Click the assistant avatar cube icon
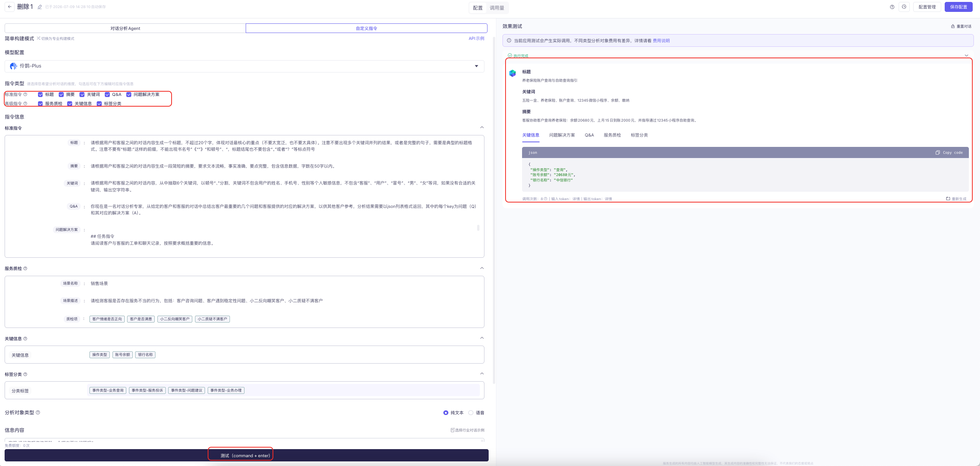The height and width of the screenshot is (466, 980). [x=512, y=73]
